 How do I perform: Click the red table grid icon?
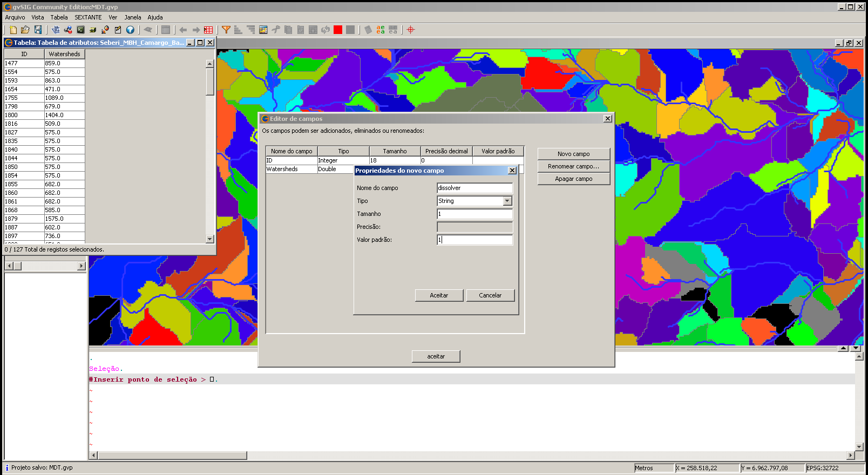(208, 30)
